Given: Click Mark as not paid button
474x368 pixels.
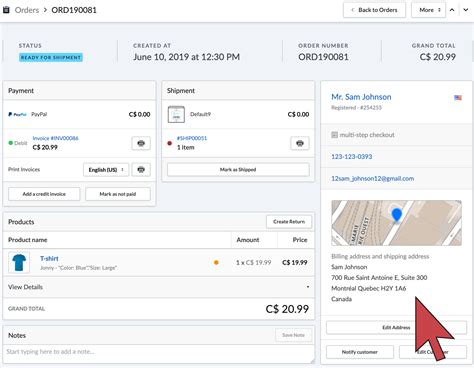Looking at the screenshot, I should point(118,194).
